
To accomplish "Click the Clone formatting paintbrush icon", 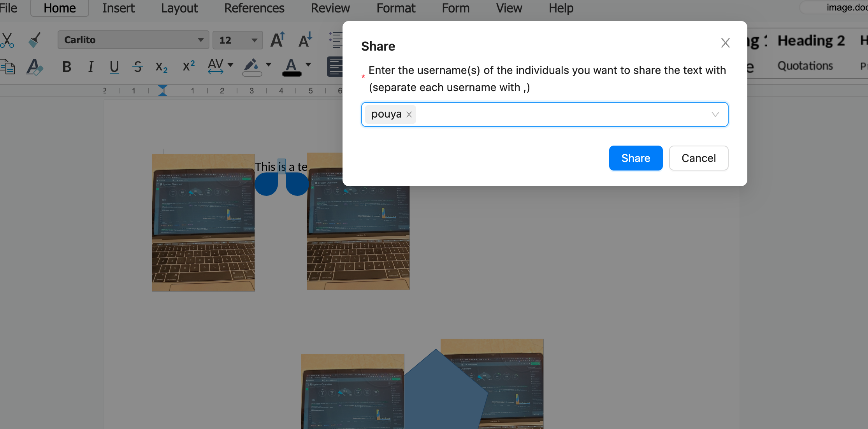I will pyautogui.click(x=35, y=40).
